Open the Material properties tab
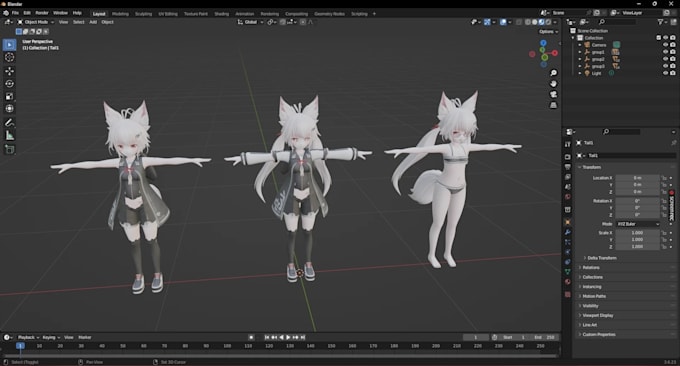The height and width of the screenshot is (366, 680). [x=568, y=282]
